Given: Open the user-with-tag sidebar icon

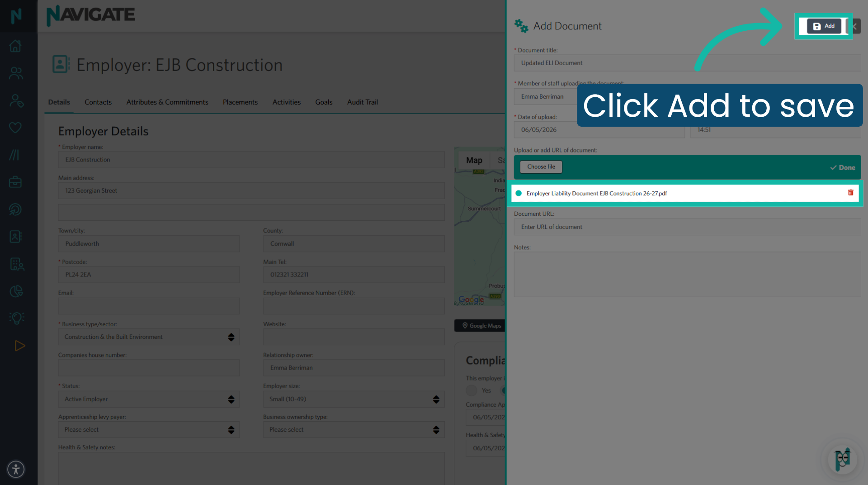Looking at the screenshot, I should [16, 100].
